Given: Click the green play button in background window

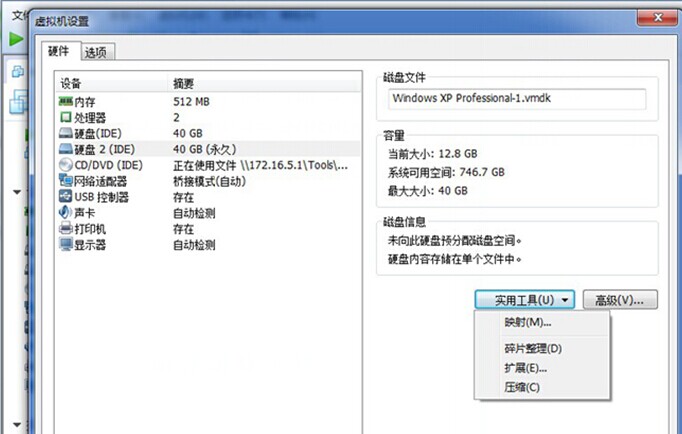Looking at the screenshot, I should 16,39.
